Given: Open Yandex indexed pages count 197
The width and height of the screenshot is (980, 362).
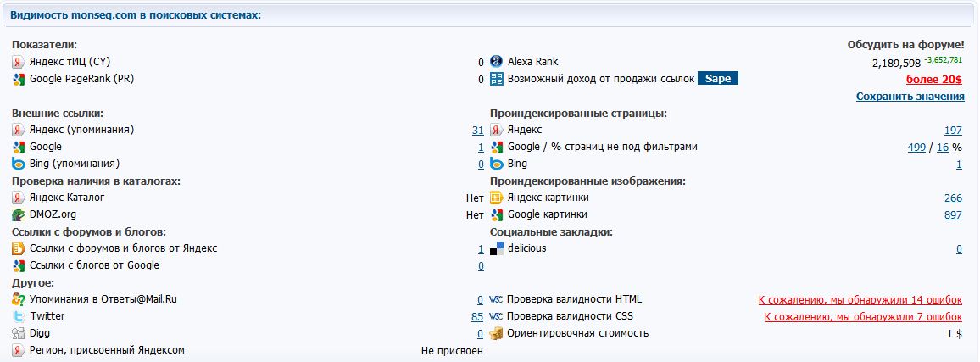Looking at the screenshot, I should [953, 131].
